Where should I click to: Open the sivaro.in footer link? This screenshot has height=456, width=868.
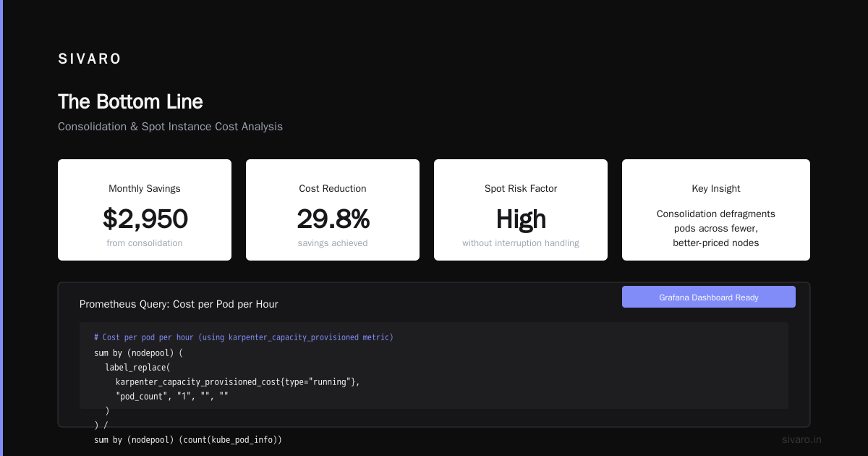pos(802,439)
